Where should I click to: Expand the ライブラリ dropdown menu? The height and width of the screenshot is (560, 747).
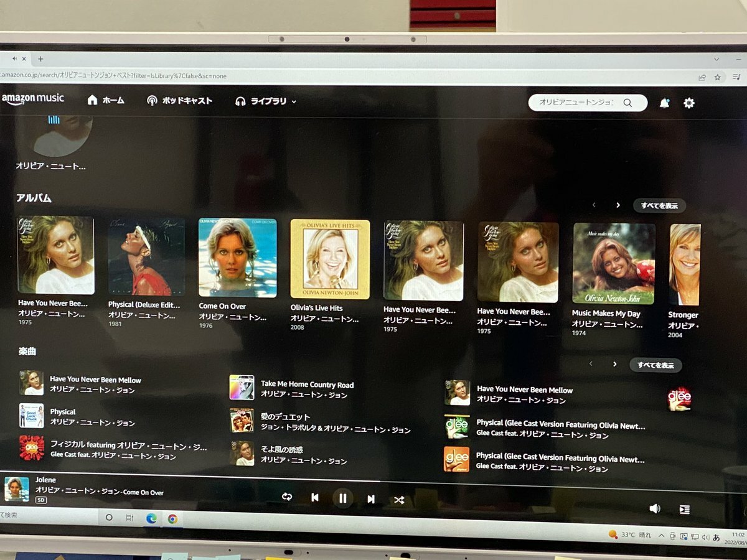click(266, 101)
